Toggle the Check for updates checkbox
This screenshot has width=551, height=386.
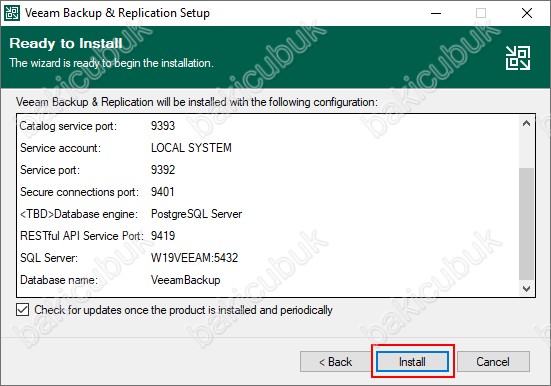point(22,310)
